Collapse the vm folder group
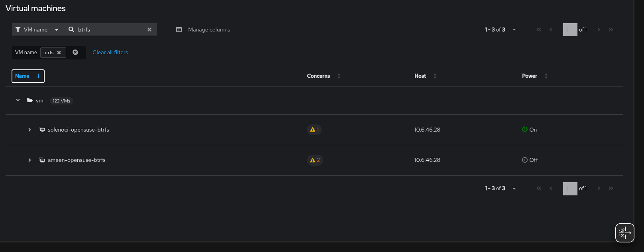 [x=18, y=100]
